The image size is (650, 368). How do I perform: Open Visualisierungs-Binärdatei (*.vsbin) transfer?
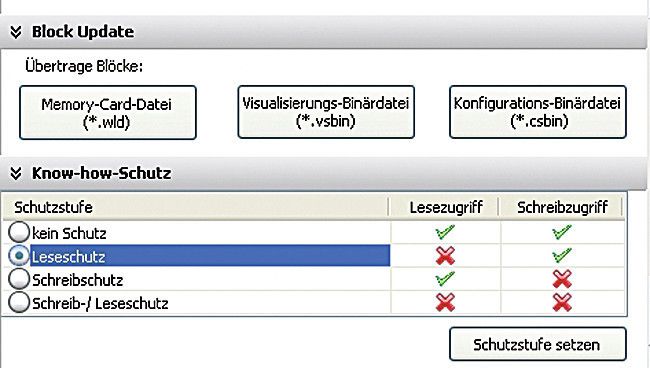326,112
